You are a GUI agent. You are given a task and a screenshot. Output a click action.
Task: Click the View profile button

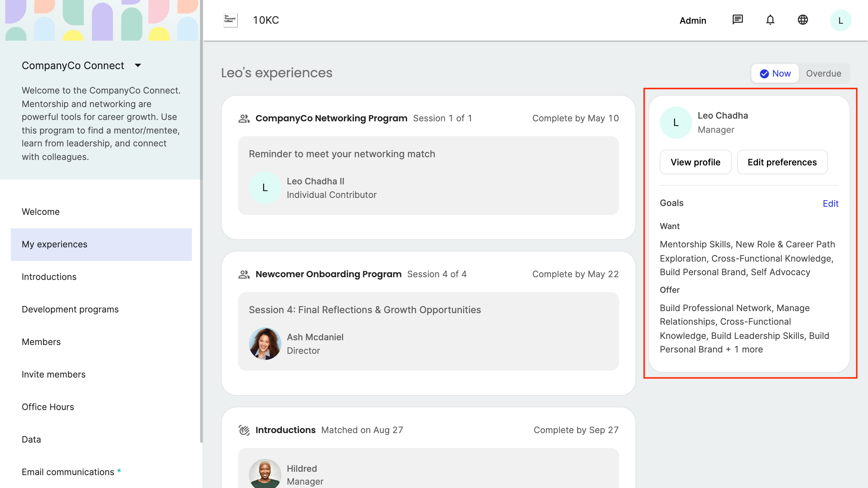tap(695, 162)
